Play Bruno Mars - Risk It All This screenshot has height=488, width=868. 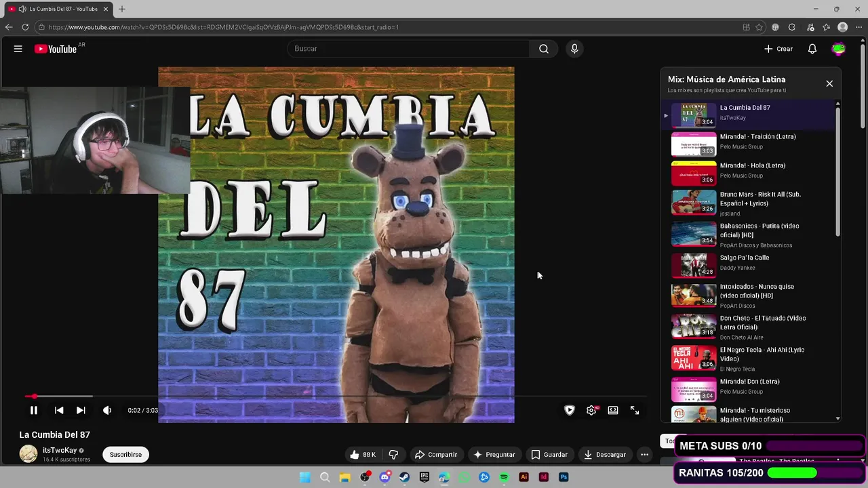pos(749,203)
